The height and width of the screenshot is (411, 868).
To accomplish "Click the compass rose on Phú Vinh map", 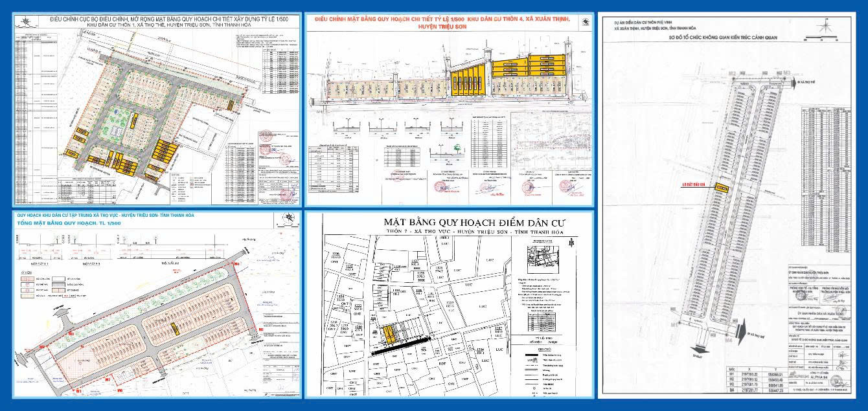I will pyautogui.click(x=825, y=26).
